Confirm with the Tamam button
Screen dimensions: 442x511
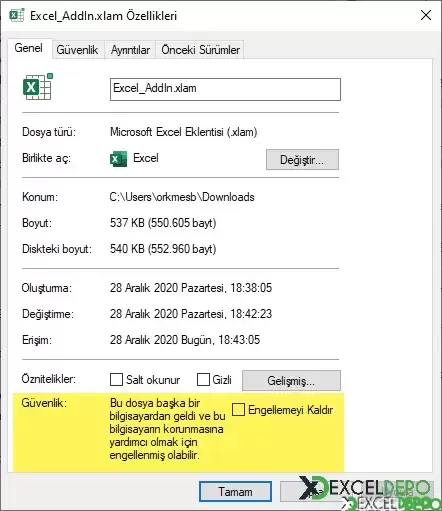pyautogui.click(x=235, y=492)
